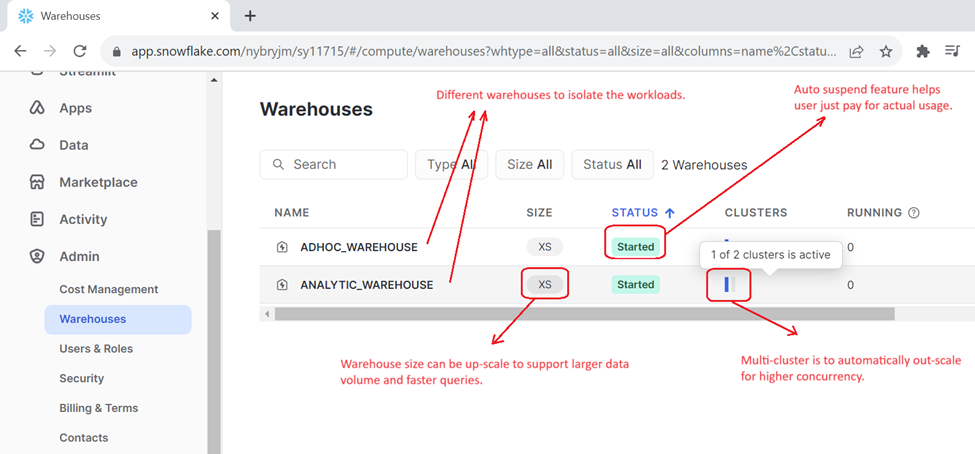Go to Billing & Terms
Image resolution: width=975 pixels, height=454 pixels.
click(99, 408)
